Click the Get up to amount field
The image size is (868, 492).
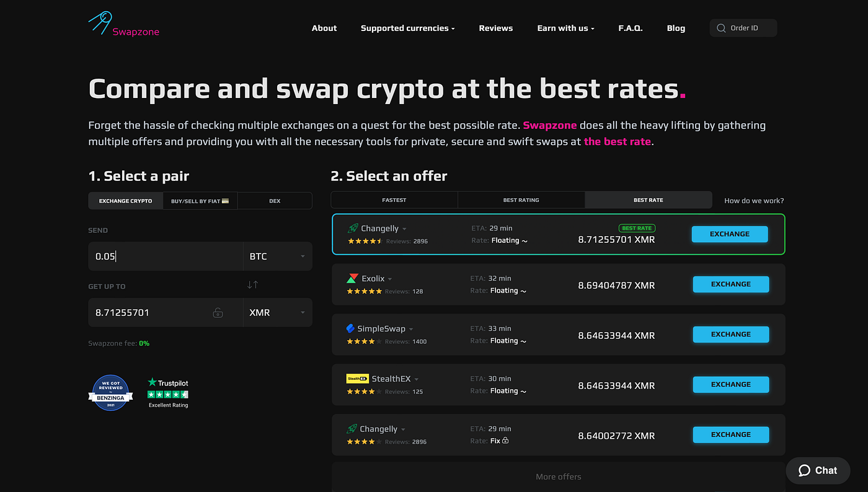click(166, 312)
